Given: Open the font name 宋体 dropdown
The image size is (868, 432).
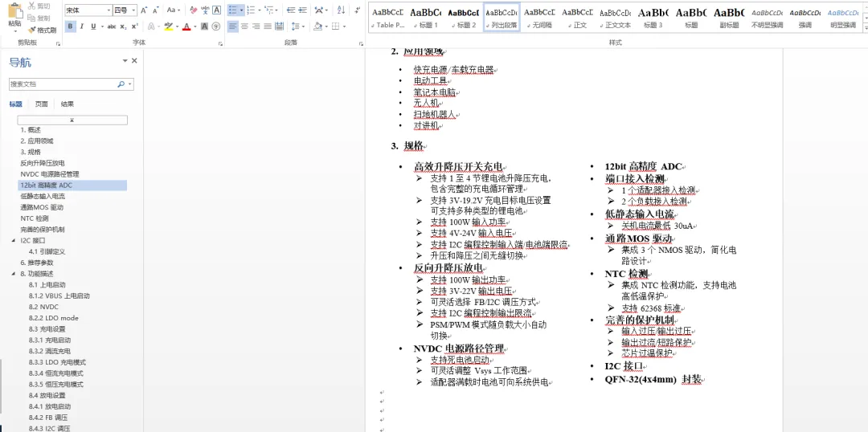Looking at the screenshot, I should [108, 10].
